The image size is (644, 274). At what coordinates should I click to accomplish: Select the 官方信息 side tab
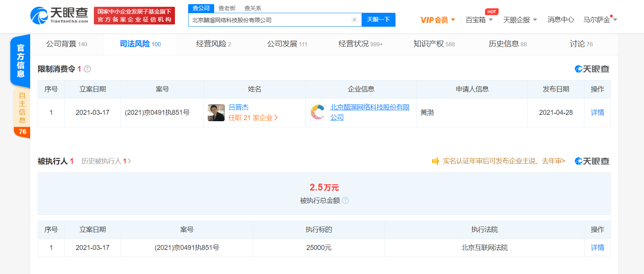point(20,61)
